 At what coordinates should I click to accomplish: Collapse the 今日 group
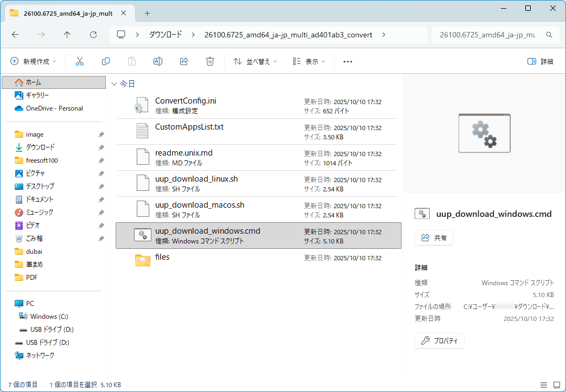(114, 84)
